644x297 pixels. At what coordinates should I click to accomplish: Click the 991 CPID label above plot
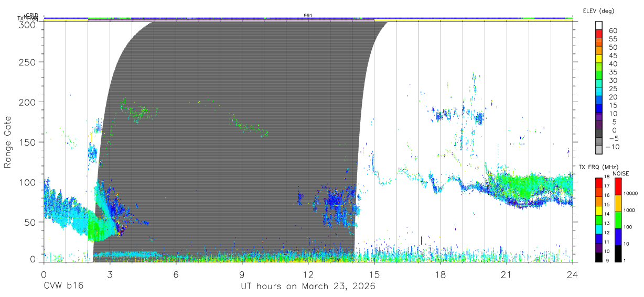(308, 15)
